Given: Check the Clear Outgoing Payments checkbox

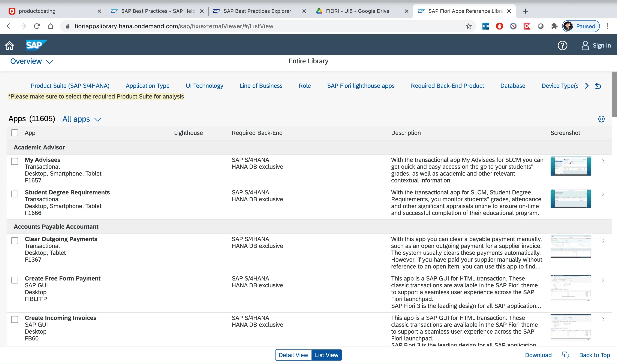Looking at the screenshot, I should tap(15, 240).
